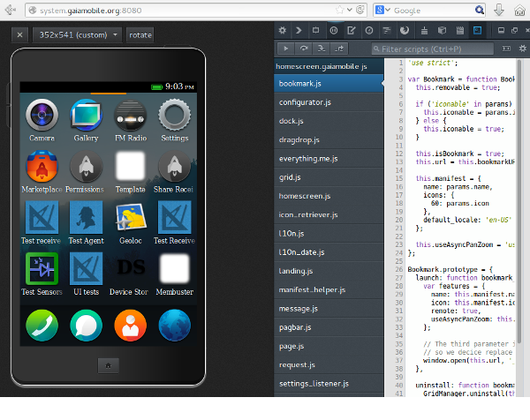Close responsive design mode with the X button
Image resolution: width=530 pixels, height=420 pixels.
click(19, 35)
